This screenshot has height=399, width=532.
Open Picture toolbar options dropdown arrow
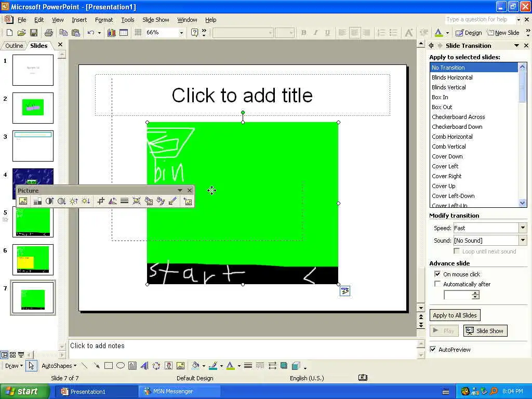point(180,190)
